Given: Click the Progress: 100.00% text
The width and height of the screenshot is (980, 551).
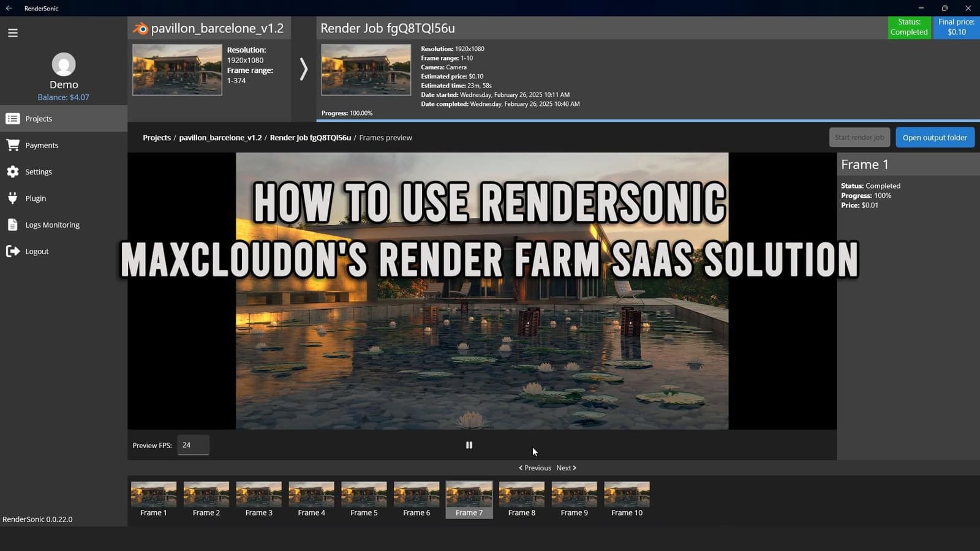Looking at the screenshot, I should [347, 113].
